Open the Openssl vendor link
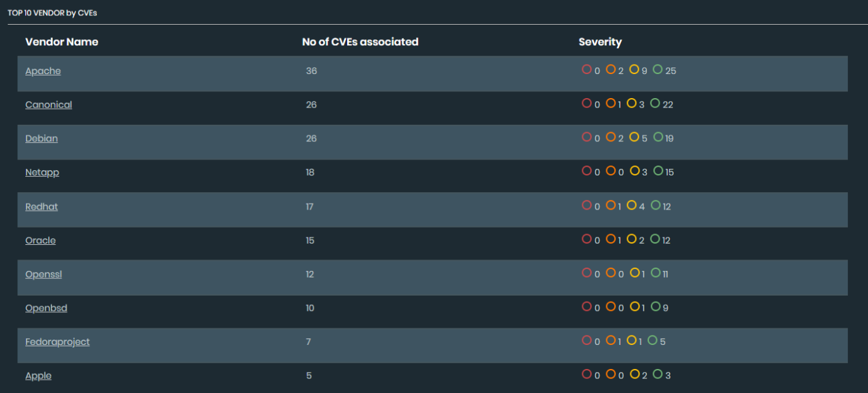868x393 pixels. [43, 274]
